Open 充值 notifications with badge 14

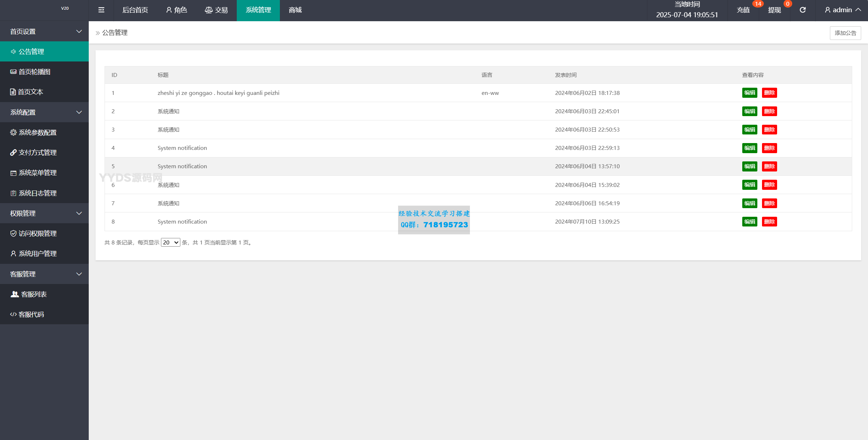743,10
